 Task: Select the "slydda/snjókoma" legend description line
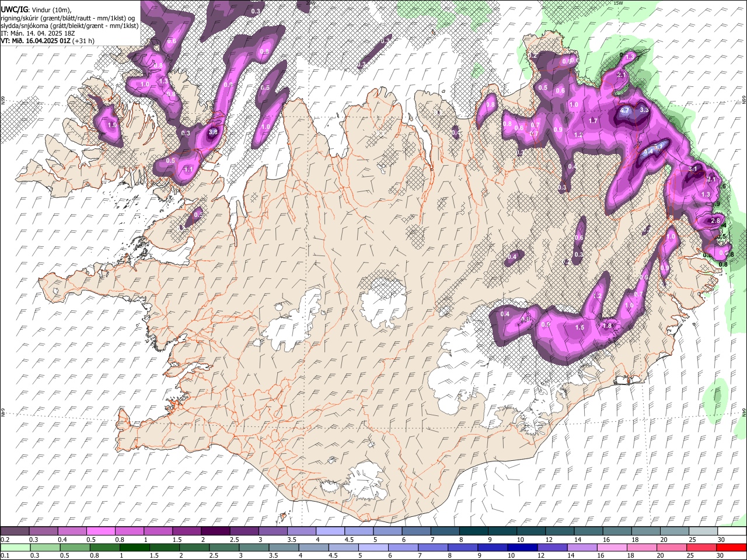pos(69,26)
